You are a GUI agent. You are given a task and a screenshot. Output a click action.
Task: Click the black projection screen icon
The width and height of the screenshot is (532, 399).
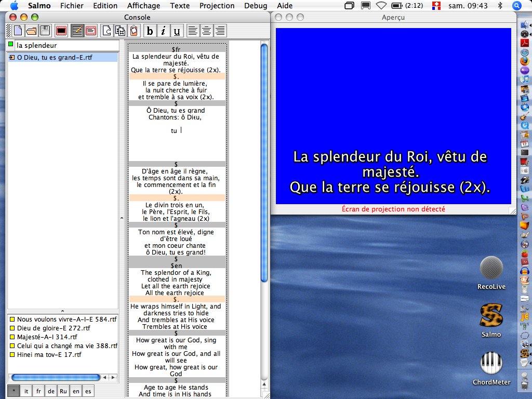click(x=61, y=31)
